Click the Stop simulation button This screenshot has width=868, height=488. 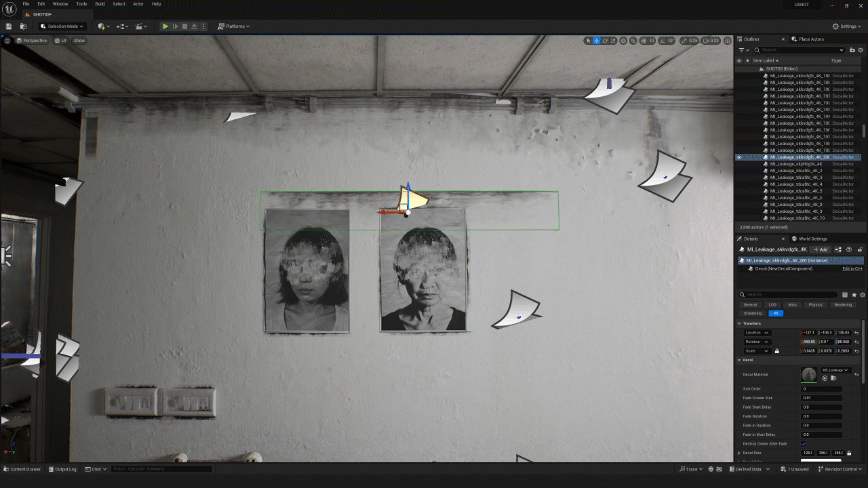[x=184, y=26]
